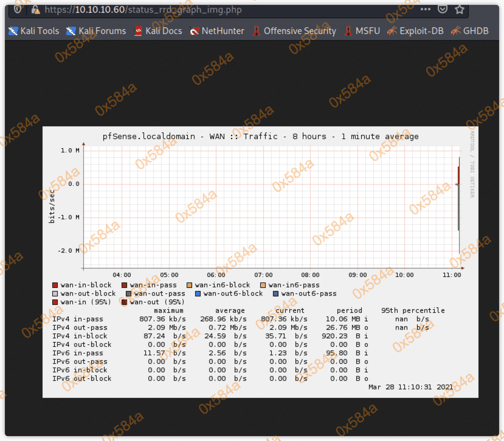Open the Kali Forums bookmark
The height and width of the screenshot is (441, 504).
tap(96, 31)
